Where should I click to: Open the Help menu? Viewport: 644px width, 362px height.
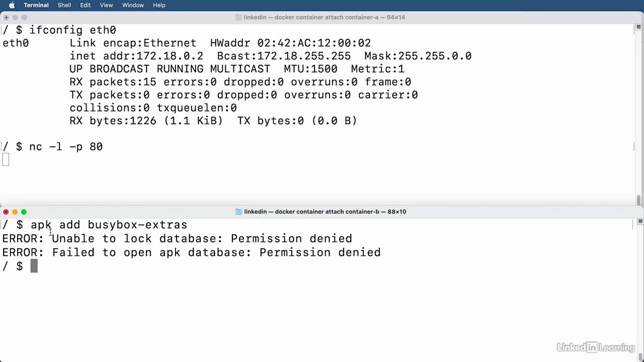[159, 5]
